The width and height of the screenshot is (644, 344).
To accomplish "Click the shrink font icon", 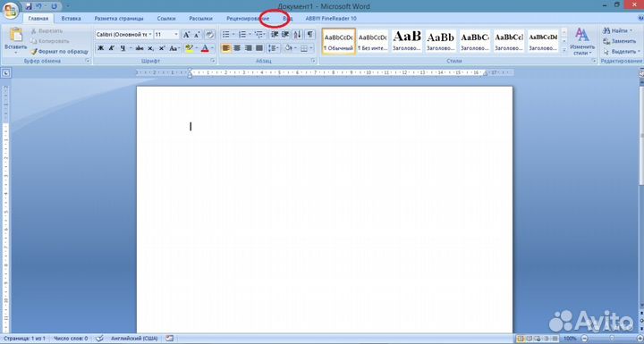I will (x=197, y=35).
